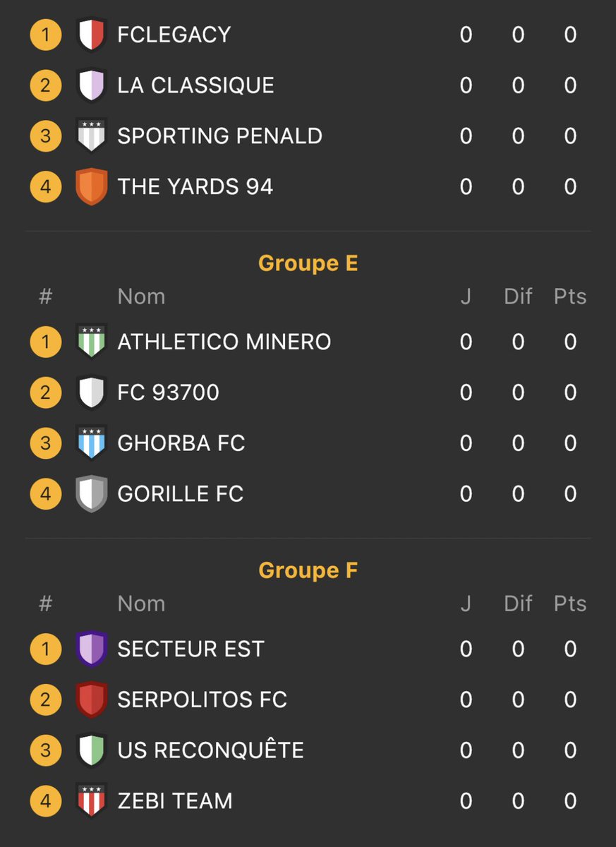Click rank badge 3 beside SPORTING PENALD
616x847 pixels.
click(x=46, y=136)
